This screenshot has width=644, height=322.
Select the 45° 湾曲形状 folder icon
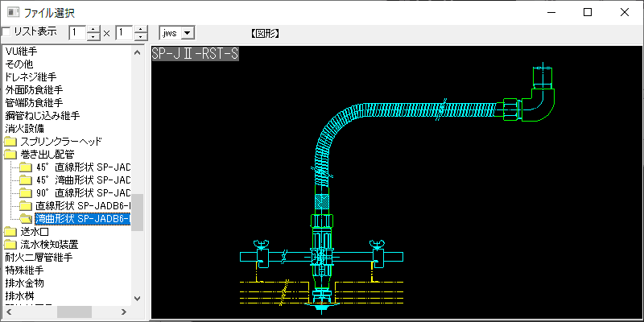[x=26, y=180]
